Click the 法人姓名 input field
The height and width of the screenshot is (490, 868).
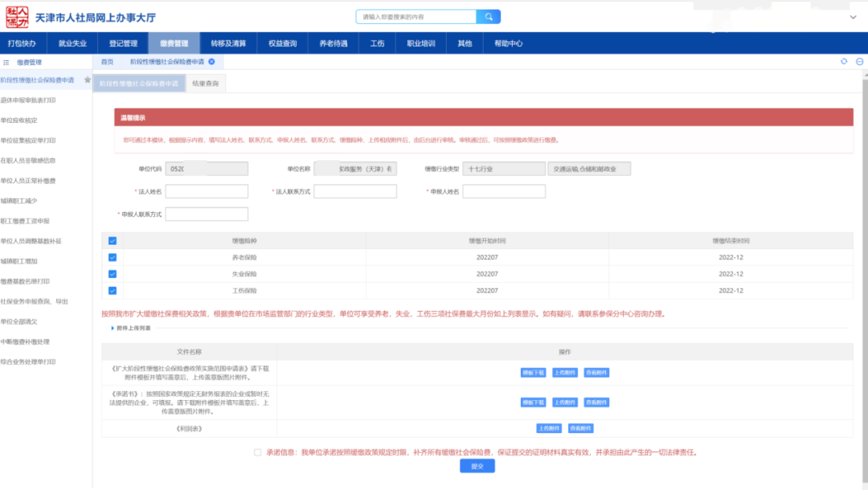click(x=207, y=191)
